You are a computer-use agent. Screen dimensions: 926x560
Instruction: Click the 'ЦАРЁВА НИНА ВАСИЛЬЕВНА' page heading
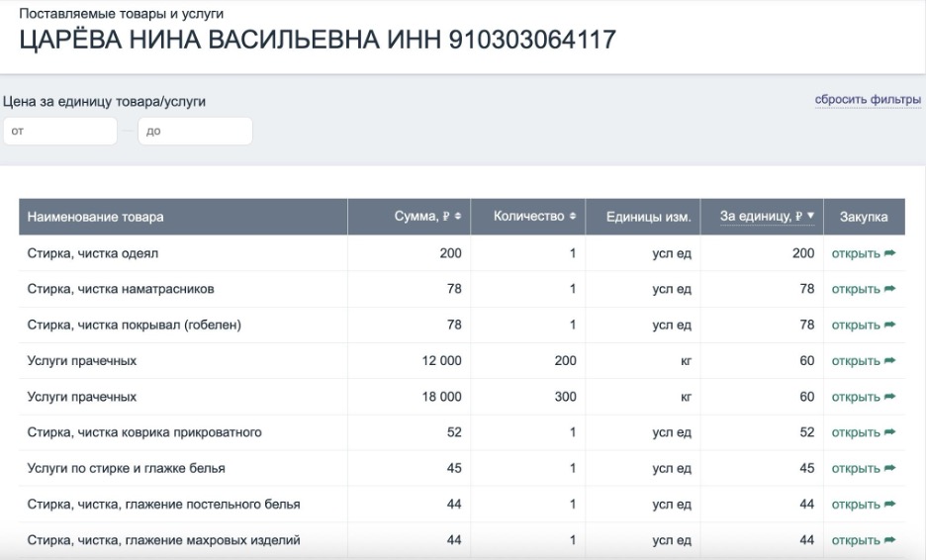[317, 41]
